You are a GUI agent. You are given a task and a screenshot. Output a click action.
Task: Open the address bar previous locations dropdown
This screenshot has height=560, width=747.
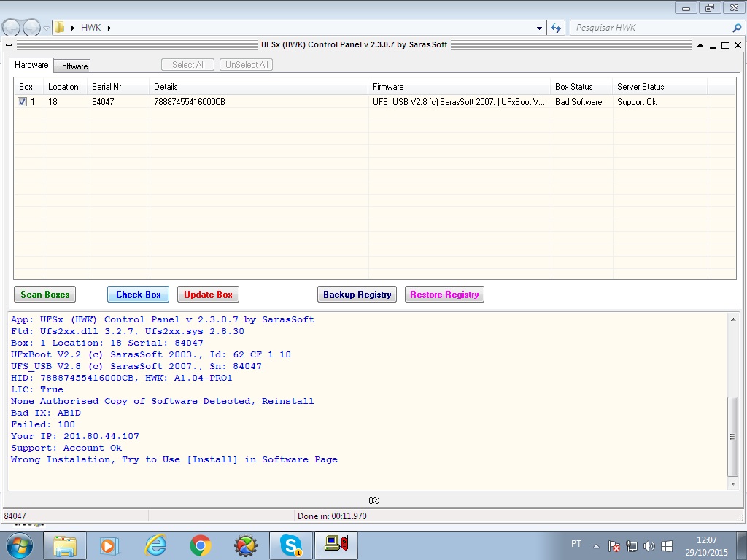point(539,28)
